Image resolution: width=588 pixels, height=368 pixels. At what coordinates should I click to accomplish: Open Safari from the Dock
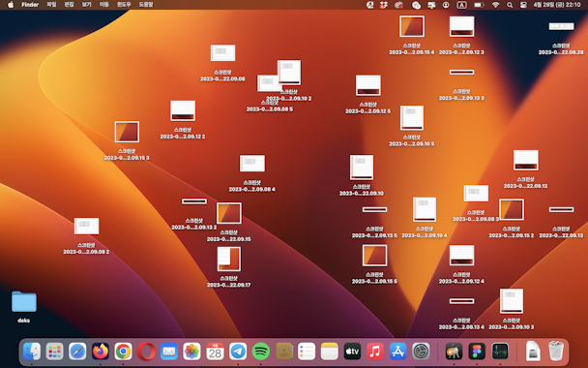coord(77,352)
